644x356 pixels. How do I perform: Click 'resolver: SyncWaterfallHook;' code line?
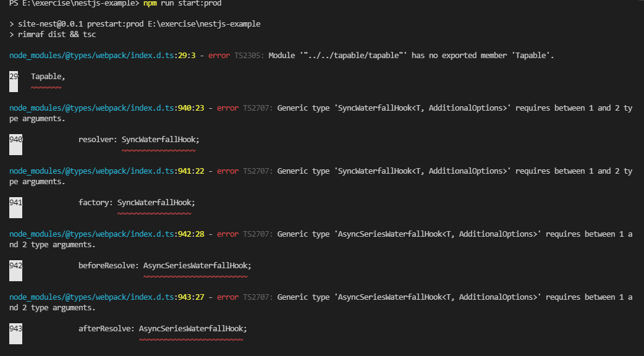coord(139,140)
